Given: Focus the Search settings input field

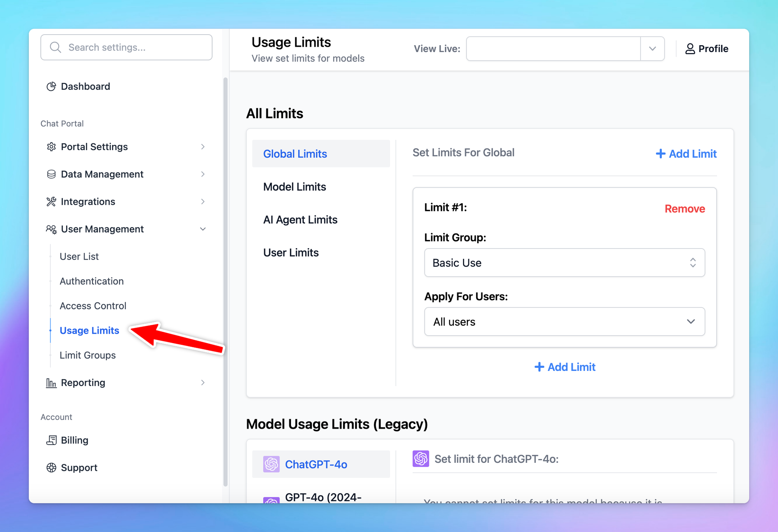Looking at the screenshot, I should click(127, 47).
